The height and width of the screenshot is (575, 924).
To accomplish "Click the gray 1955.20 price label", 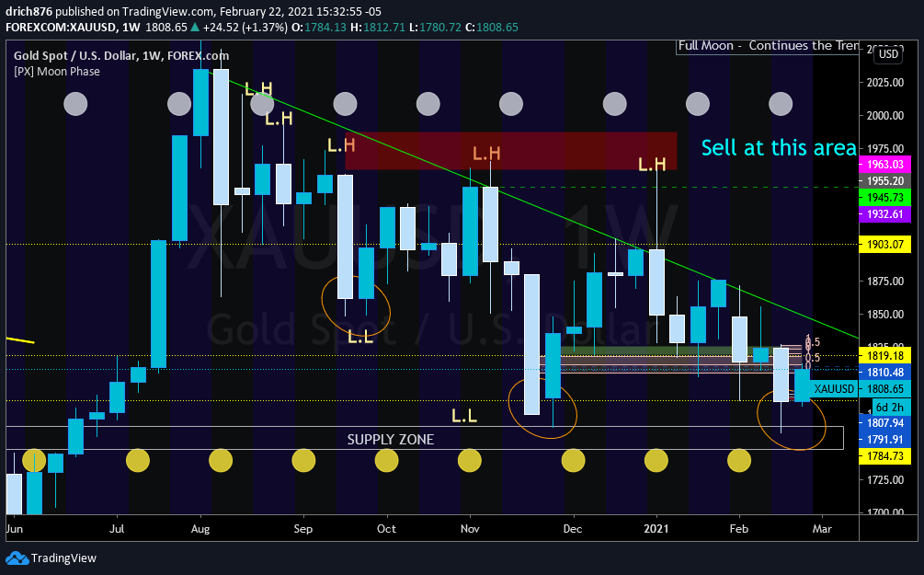I will click(884, 181).
